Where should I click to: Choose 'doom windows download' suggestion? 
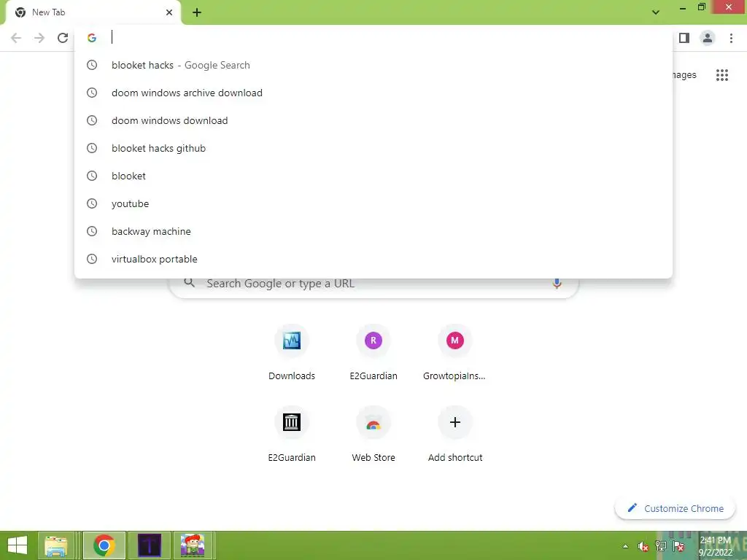373,120
